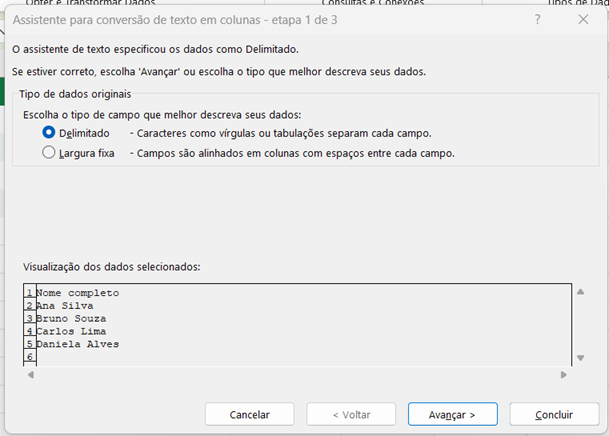
Task: Select the Delimitado radio option
Action: pyautogui.click(x=49, y=133)
